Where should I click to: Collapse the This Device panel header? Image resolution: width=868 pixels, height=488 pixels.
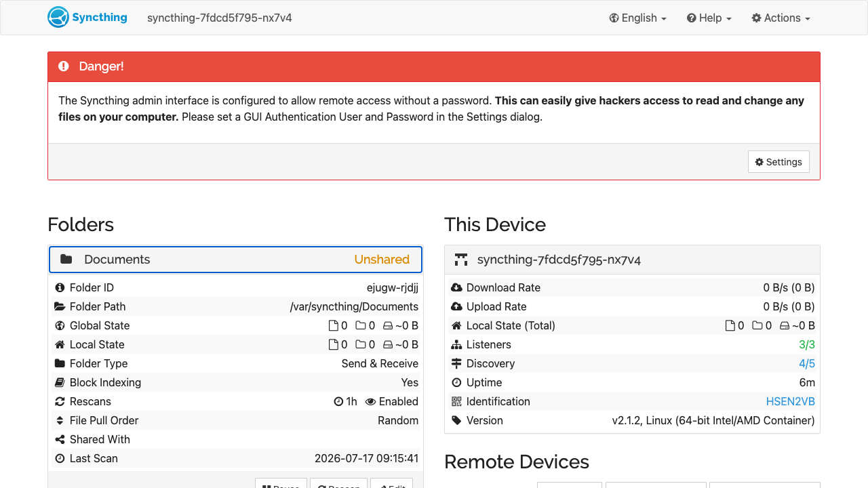(x=632, y=260)
